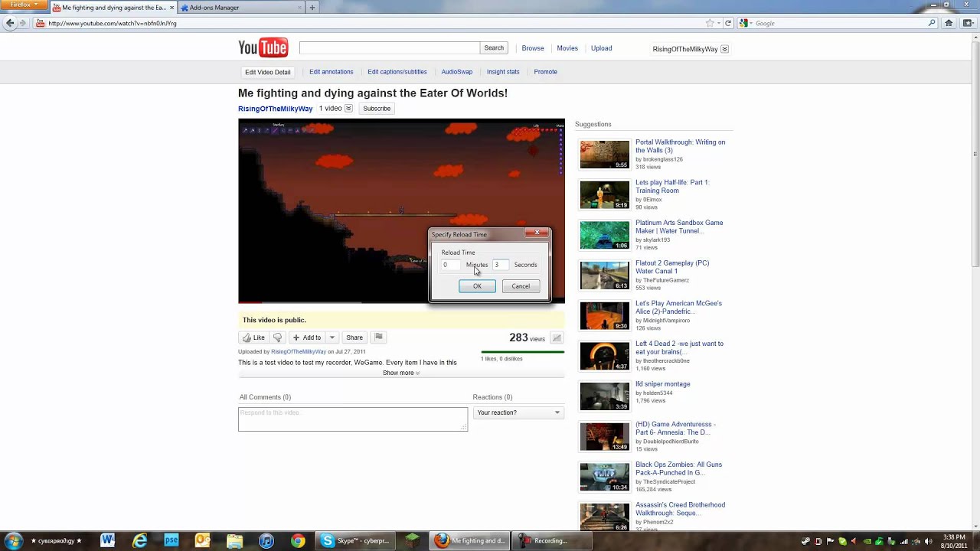Viewport: 980px width, 551px height.
Task: Open Photoshop Elements taskbar icon
Action: point(171,540)
